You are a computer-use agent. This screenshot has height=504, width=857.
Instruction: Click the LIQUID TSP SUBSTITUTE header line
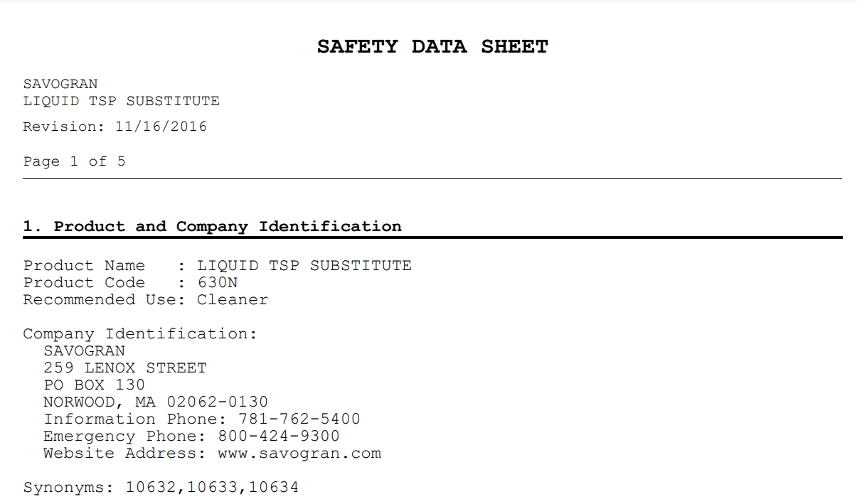tap(121, 101)
